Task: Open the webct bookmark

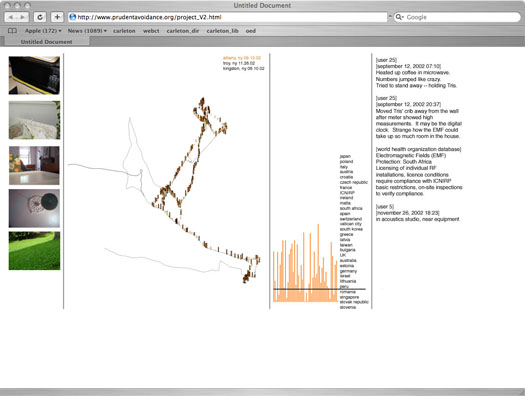Action: pos(151,31)
